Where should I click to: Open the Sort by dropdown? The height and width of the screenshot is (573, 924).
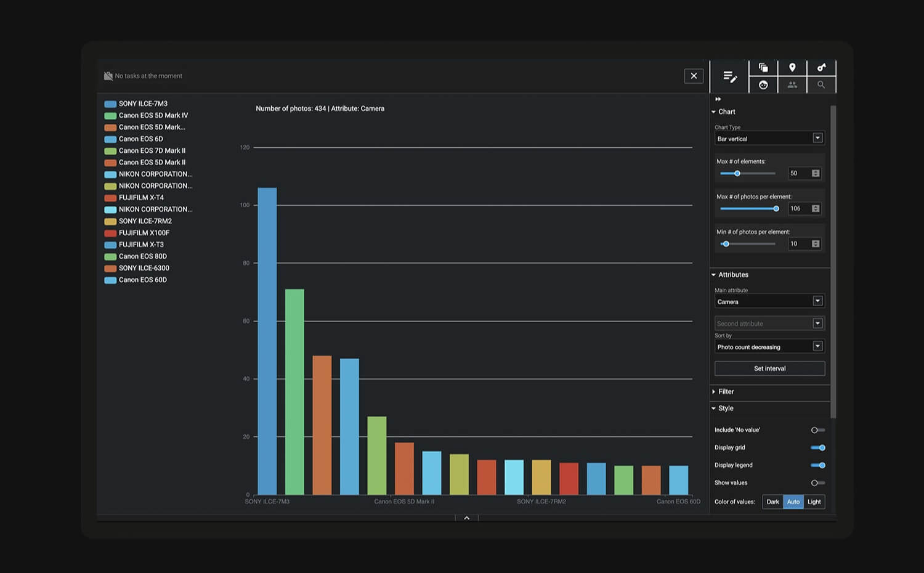[x=769, y=347]
